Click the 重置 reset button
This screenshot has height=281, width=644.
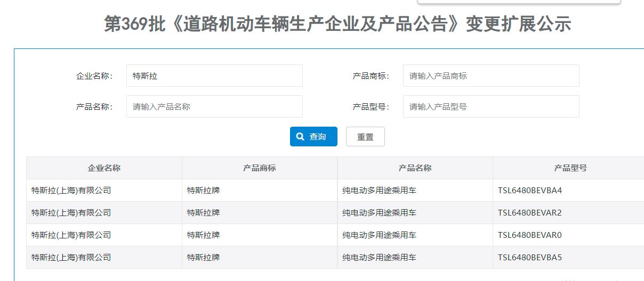click(365, 137)
